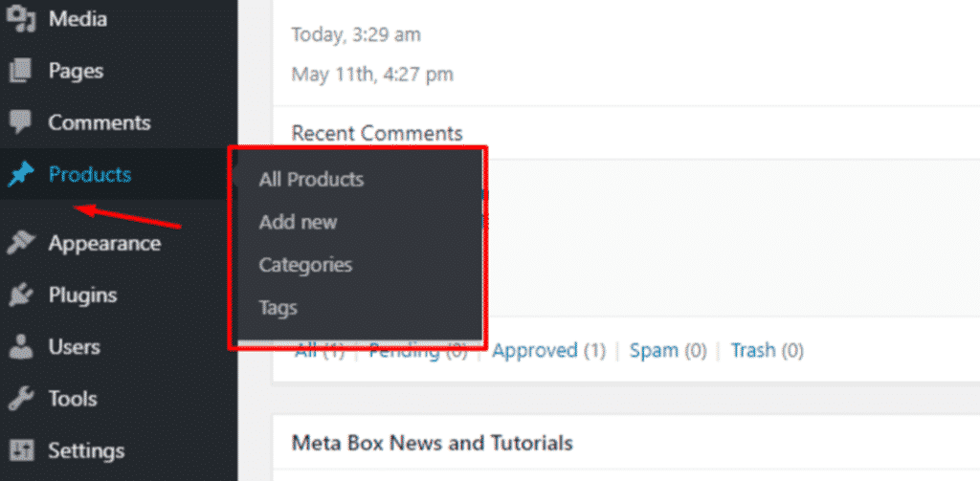Open the Settings menu label

pyautogui.click(x=86, y=450)
